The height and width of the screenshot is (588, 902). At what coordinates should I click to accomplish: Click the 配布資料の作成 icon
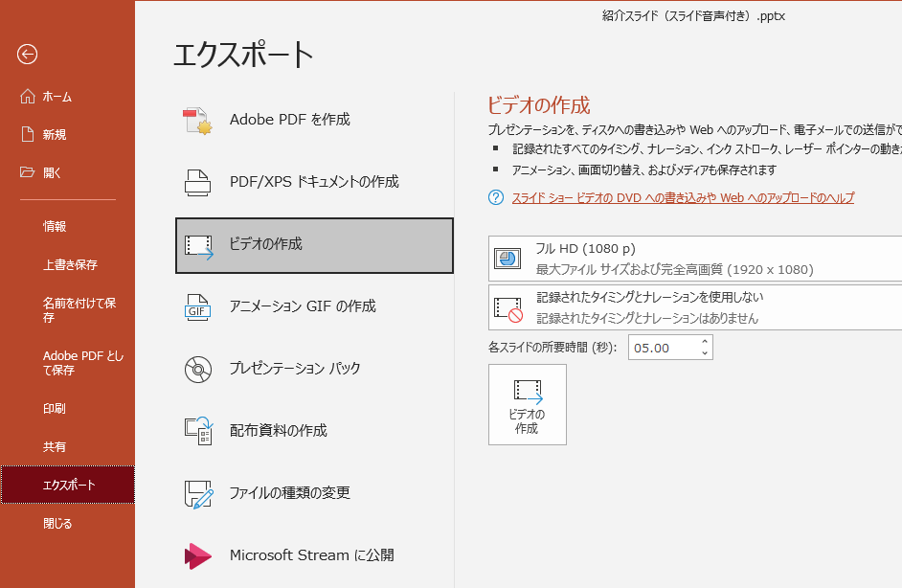(197, 431)
